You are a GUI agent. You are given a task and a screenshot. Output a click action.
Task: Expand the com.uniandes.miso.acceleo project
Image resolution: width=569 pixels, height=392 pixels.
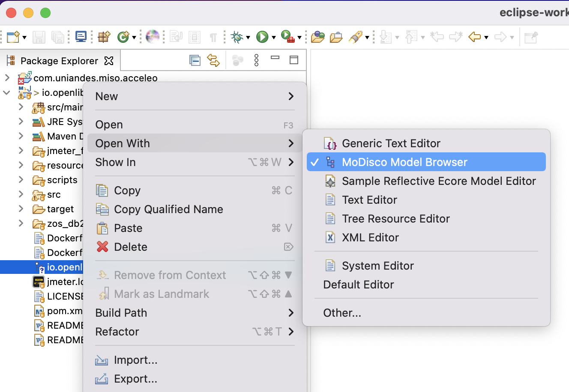click(x=7, y=77)
